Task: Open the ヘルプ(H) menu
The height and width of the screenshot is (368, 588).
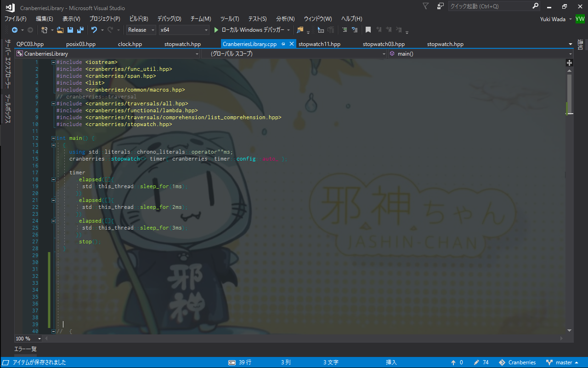Action: (352, 19)
